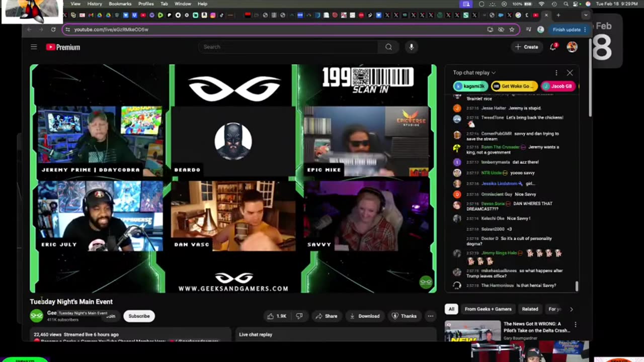Screen dimensions: 644x362
Task: Go to YouTube Premium home logo
Action: click(63, 47)
